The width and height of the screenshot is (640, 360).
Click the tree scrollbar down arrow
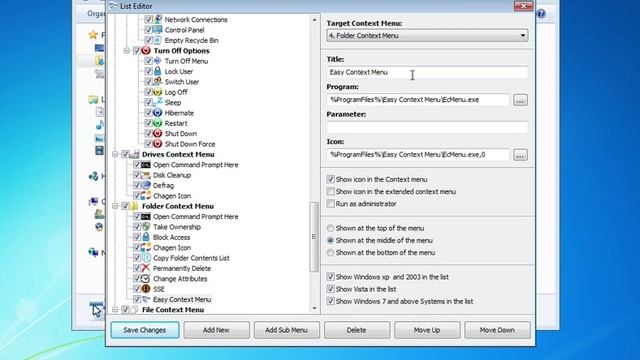point(314,308)
